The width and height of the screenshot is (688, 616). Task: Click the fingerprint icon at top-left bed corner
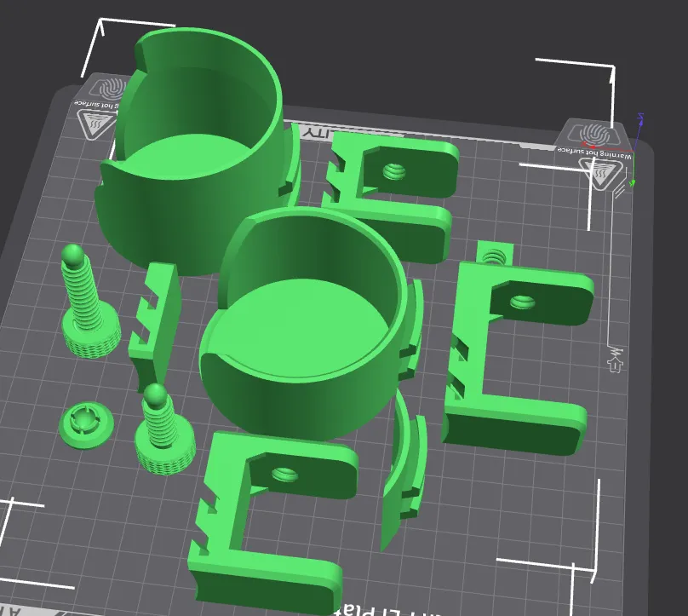point(110,89)
